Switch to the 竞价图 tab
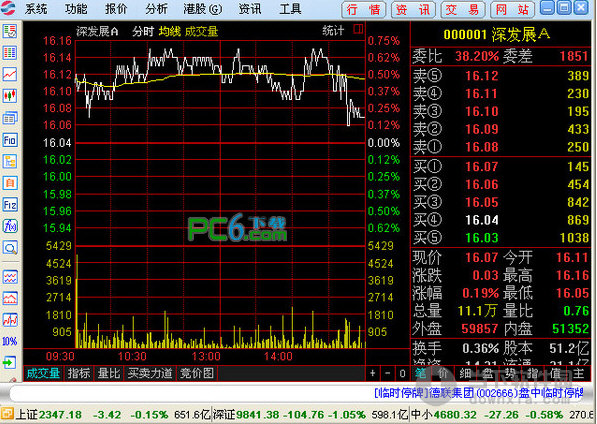 tap(197, 373)
